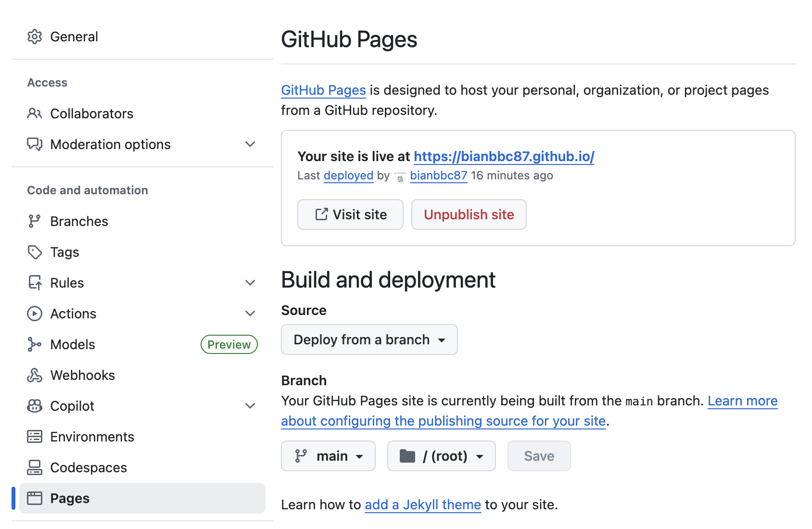Open the / (root) folder dropdown
The width and height of the screenshot is (812, 529).
pyautogui.click(x=441, y=456)
